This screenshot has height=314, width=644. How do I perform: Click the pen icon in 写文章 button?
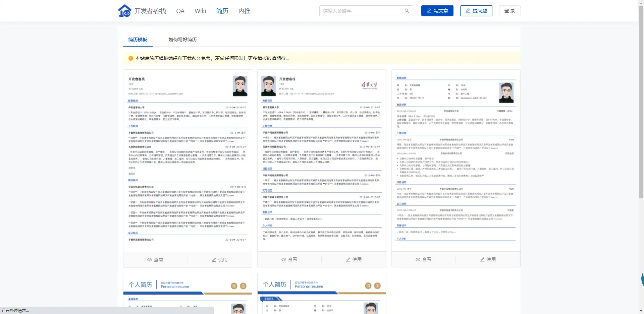(x=429, y=11)
